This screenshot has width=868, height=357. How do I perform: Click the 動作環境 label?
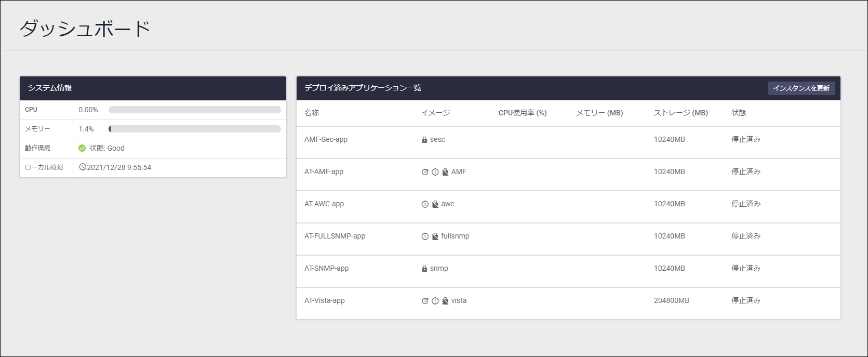(37, 148)
